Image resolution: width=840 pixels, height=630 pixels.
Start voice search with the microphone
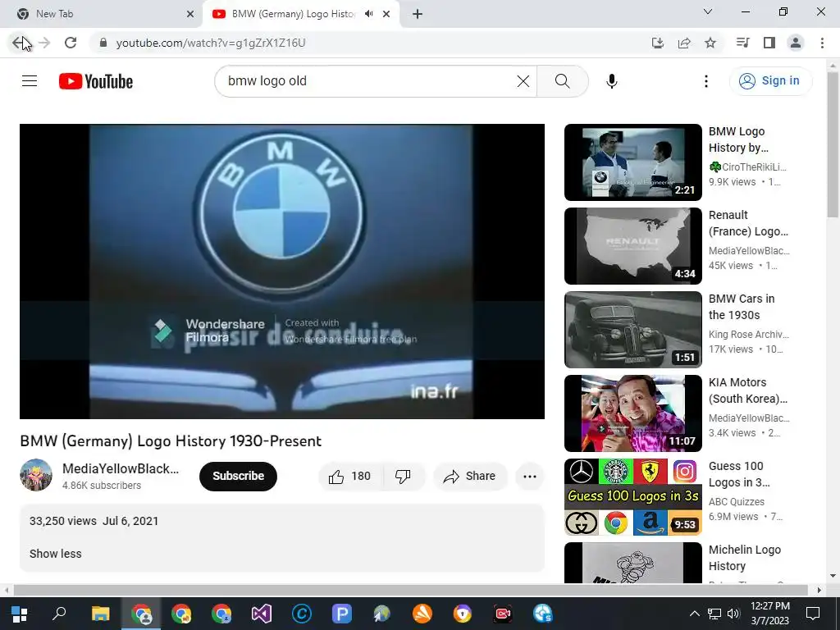(x=611, y=81)
